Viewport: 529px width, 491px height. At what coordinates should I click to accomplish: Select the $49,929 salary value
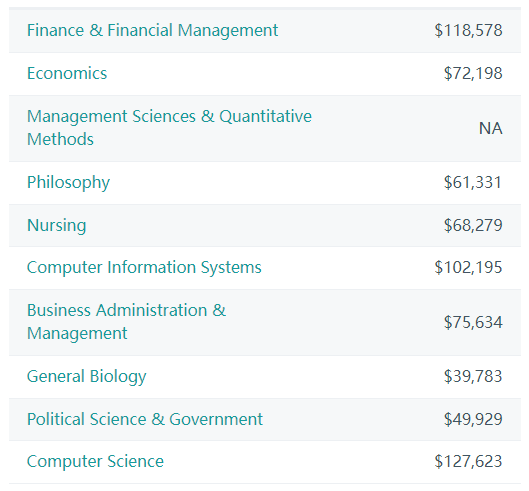pos(473,419)
